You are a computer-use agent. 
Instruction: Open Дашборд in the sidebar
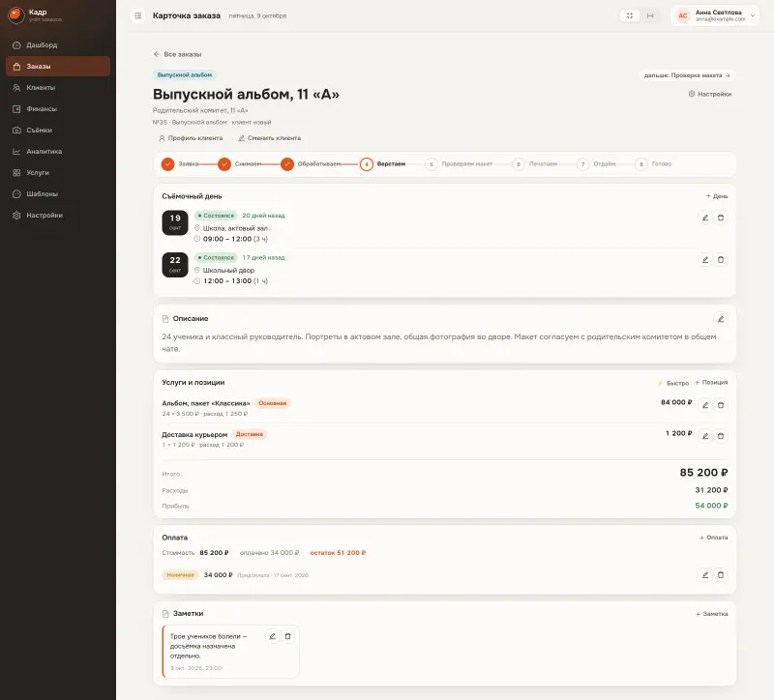tap(58, 44)
